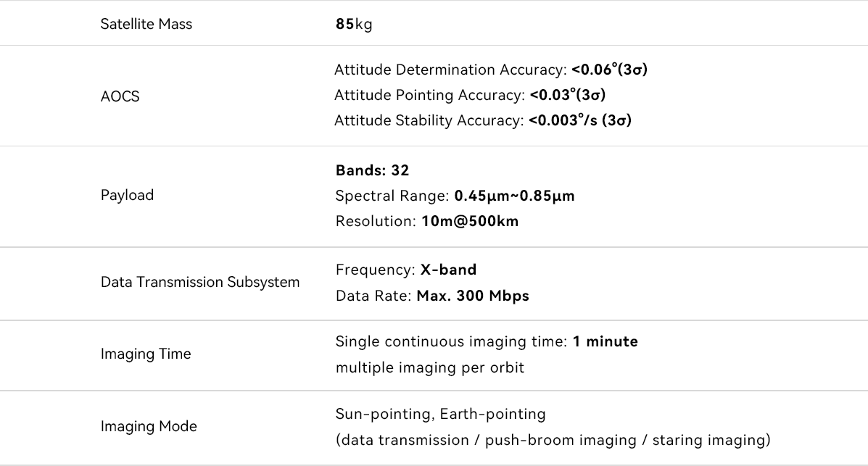Click the Data Transmission Subsystem label
The width and height of the screenshot is (868, 466).
point(199,283)
